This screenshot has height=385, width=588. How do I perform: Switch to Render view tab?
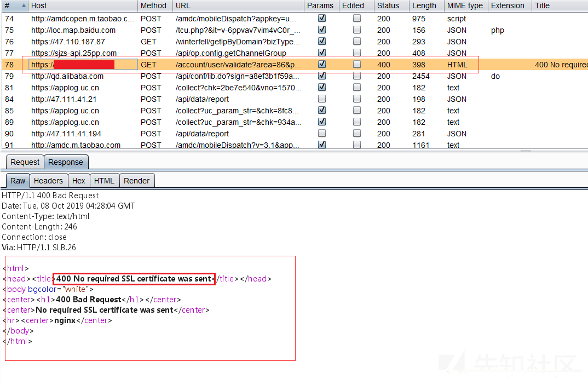137,181
